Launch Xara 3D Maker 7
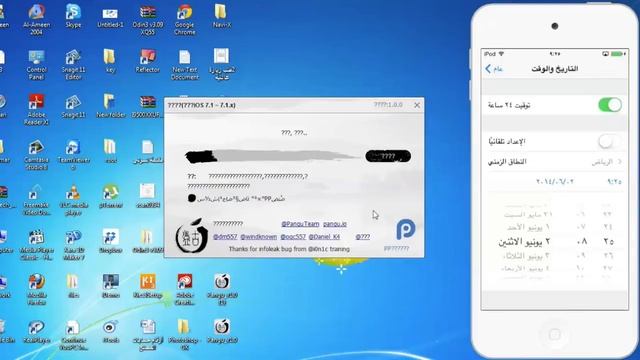640x360 pixels. [73, 245]
